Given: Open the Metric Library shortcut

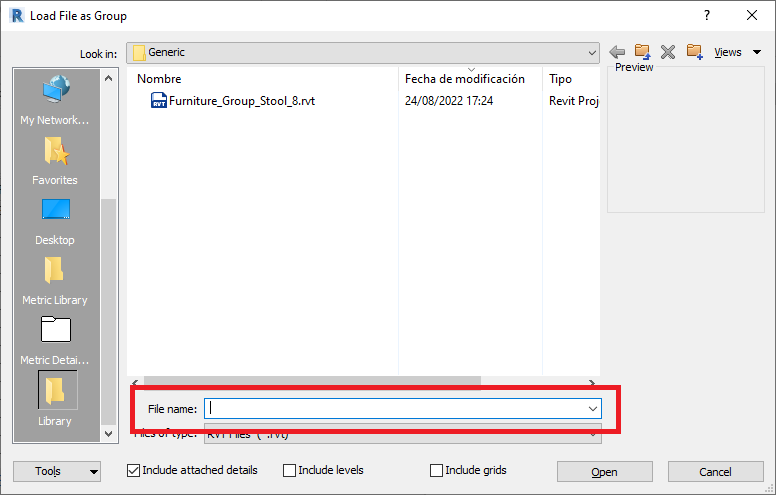Looking at the screenshot, I should 55,281.
